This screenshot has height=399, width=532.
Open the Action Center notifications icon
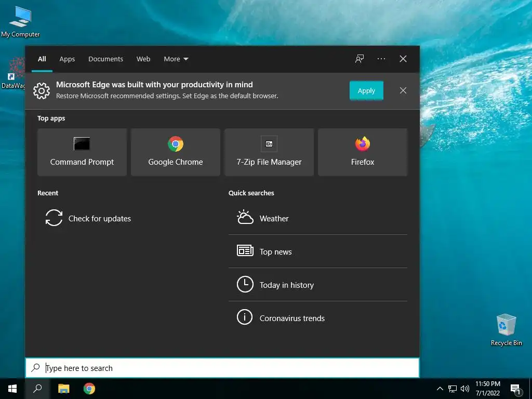pos(515,389)
